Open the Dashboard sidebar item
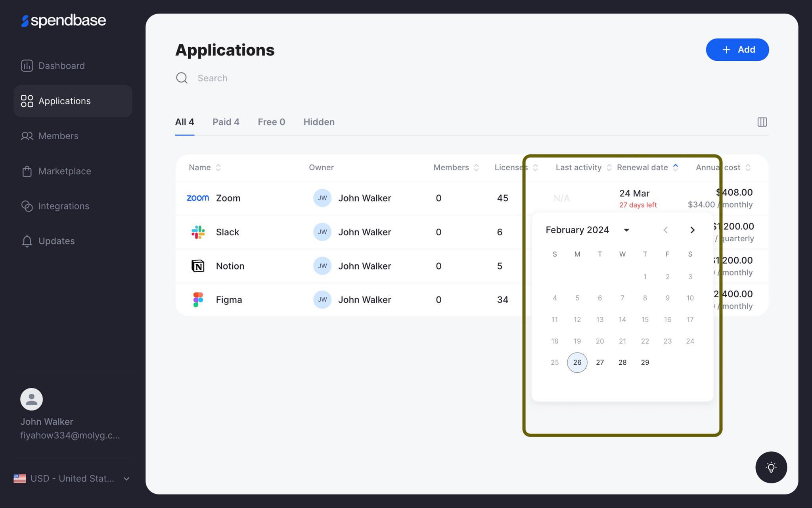The width and height of the screenshot is (812, 508). tap(73, 66)
